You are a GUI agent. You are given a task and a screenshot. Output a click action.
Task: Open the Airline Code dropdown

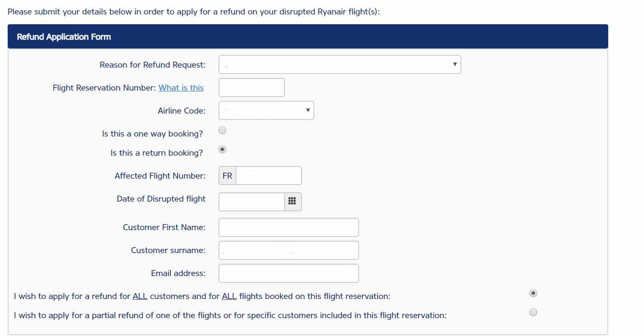point(266,110)
